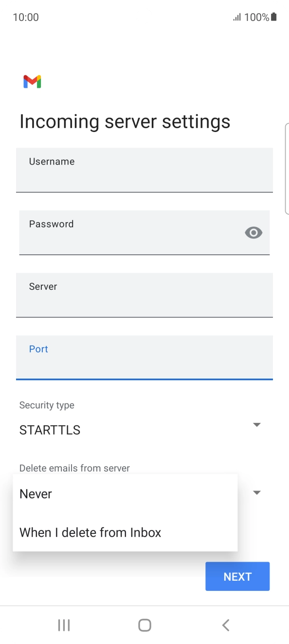Collapse the STARTTLS selection arrow
Screen dimensions: 289x644
[x=256, y=424]
